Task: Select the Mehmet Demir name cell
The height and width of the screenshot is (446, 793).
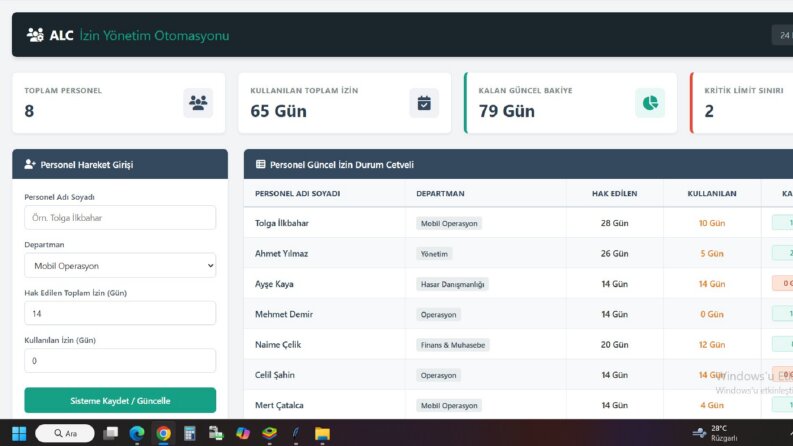Action: point(284,314)
